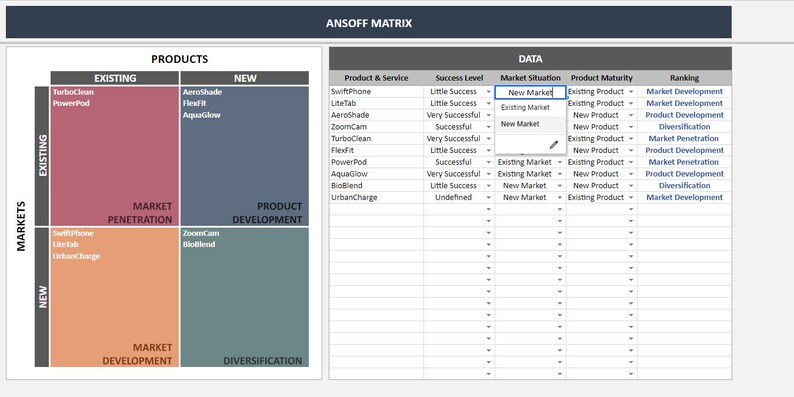Open Market Situation dropdown for AquaGlow row
The image size is (794, 397).
(x=560, y=174)
